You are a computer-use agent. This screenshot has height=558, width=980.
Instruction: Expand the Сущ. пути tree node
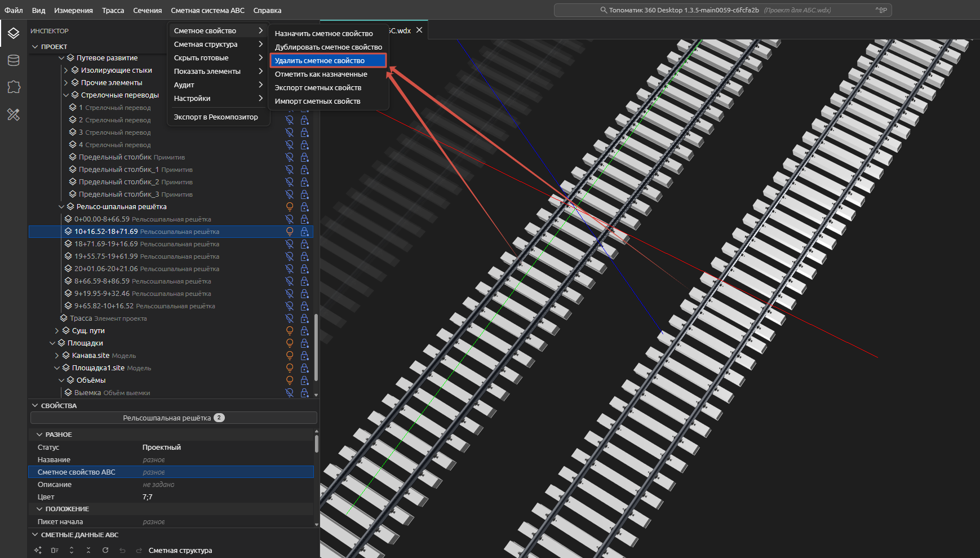[57, 331]
